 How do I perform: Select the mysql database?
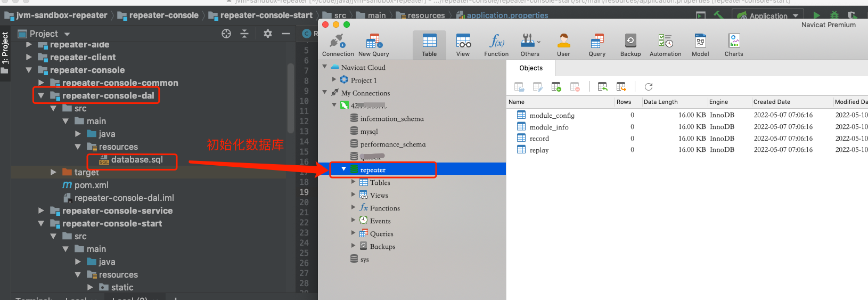pyautogui.click(x=369, y=132)
